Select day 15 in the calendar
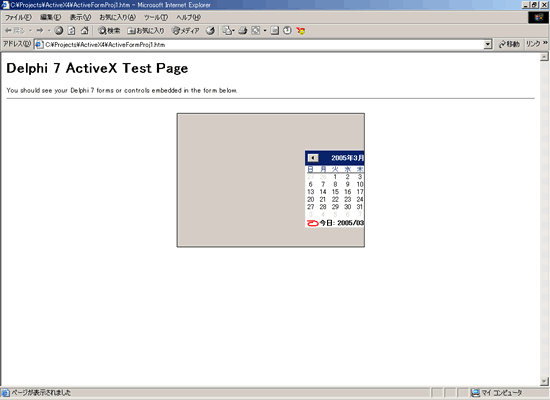Image resolution: width=550 pixels, height=400 pixels. (x=335, y=192)
